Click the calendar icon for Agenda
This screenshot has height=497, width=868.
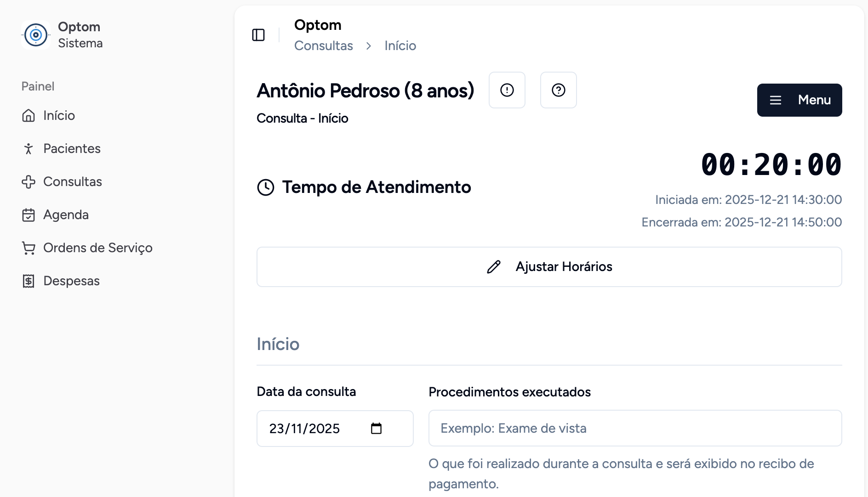point(29,215)
